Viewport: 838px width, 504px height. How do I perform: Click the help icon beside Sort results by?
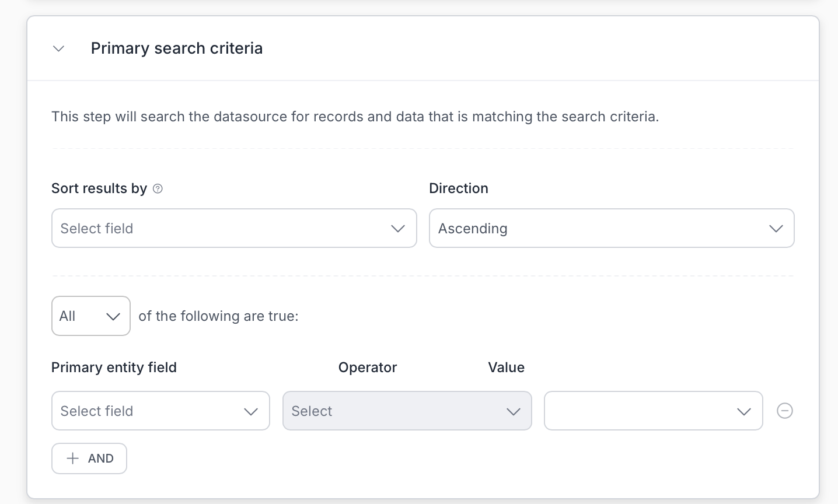pos(158,188)
